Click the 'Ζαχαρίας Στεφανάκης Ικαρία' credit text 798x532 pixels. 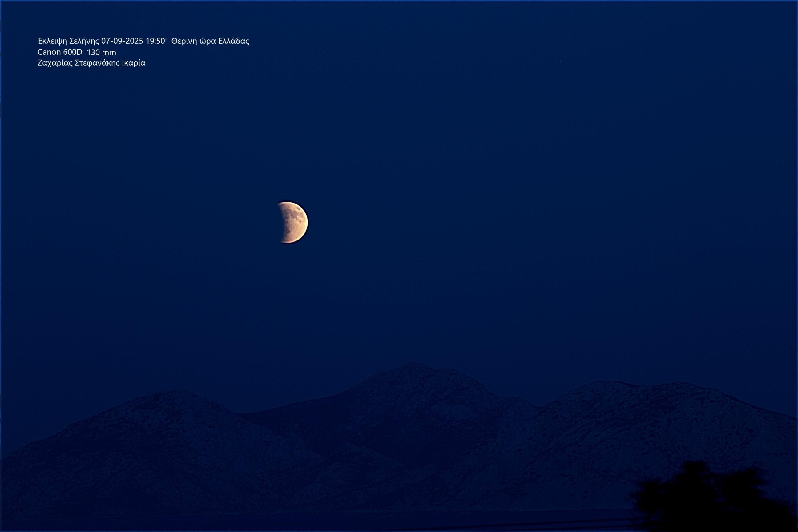tap(91, 63)
